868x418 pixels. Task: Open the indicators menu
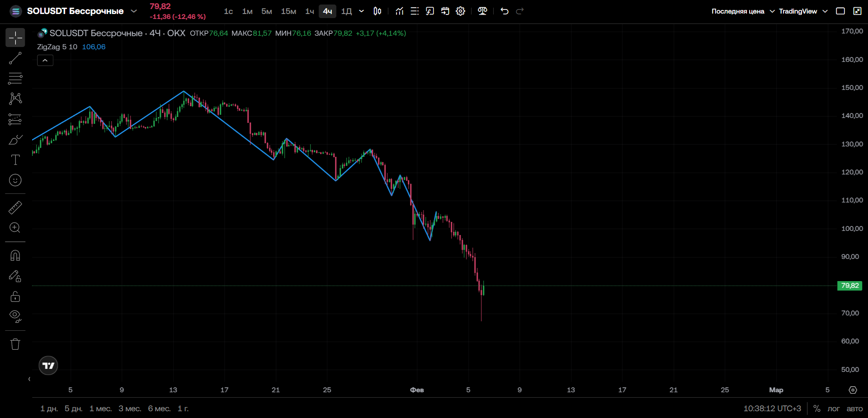click(x=400, y=11)
